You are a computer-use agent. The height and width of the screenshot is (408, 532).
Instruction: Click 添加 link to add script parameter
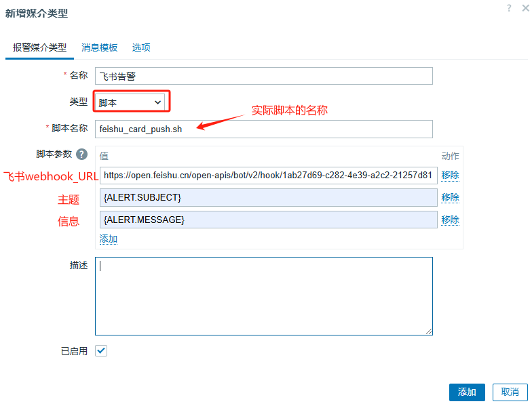click(x=109, y=239)
